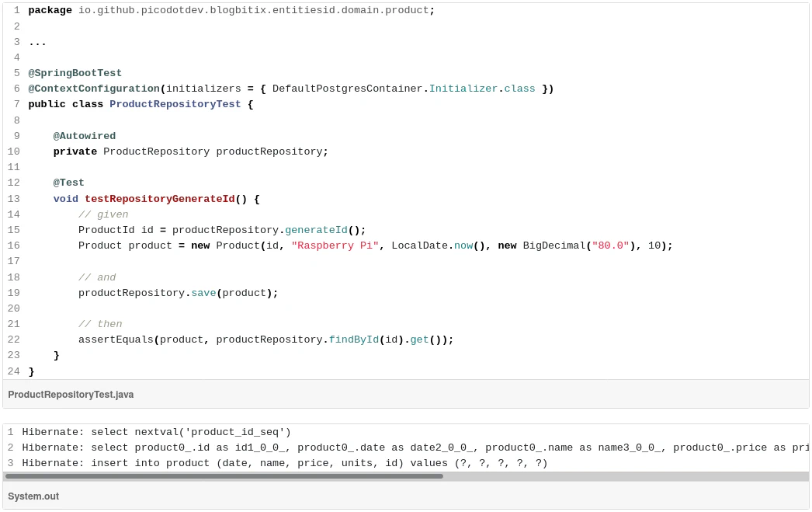
Task: Click the DefaultPostgresContainer class reference
Action: (x=347, y=89)
